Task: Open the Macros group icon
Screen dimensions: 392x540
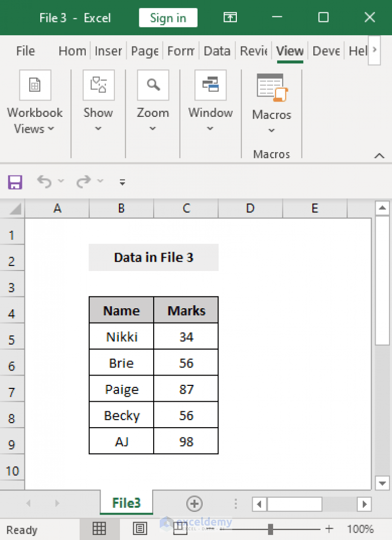Action: 271,85
